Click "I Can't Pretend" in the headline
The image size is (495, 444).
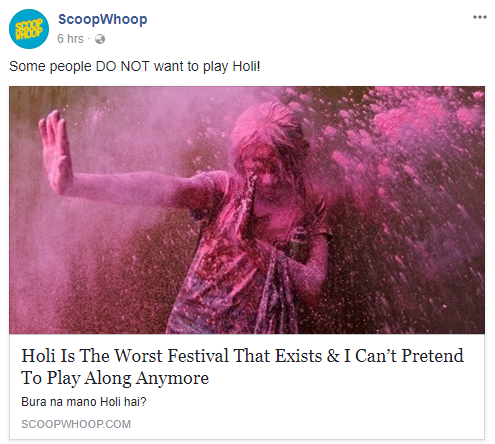[404, 355]
